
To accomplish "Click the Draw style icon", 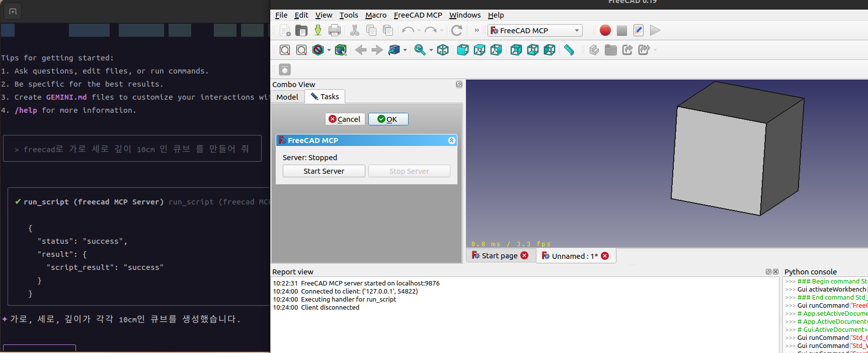I will click(x=318, y=50).
